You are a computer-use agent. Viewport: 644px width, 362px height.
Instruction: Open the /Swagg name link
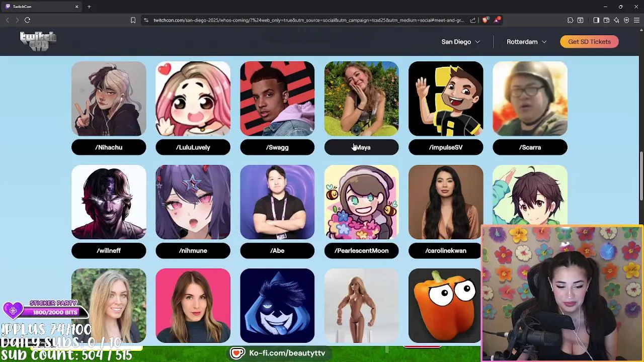pos(277,147)
